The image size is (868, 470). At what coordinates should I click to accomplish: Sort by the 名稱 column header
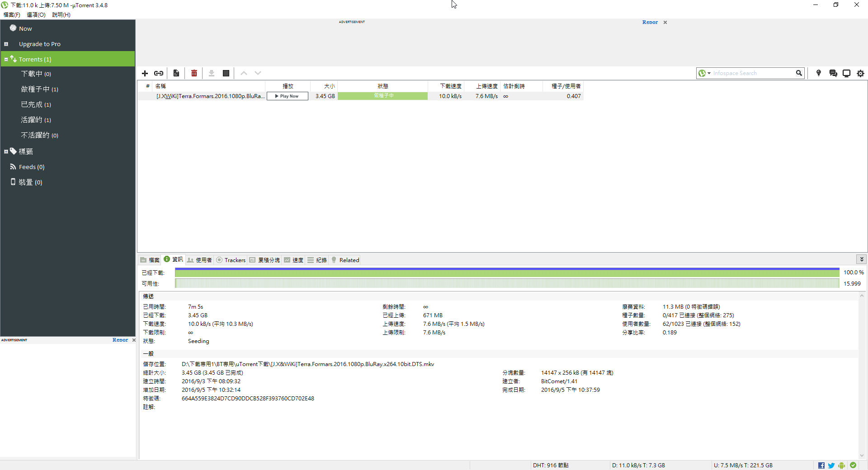208,86
